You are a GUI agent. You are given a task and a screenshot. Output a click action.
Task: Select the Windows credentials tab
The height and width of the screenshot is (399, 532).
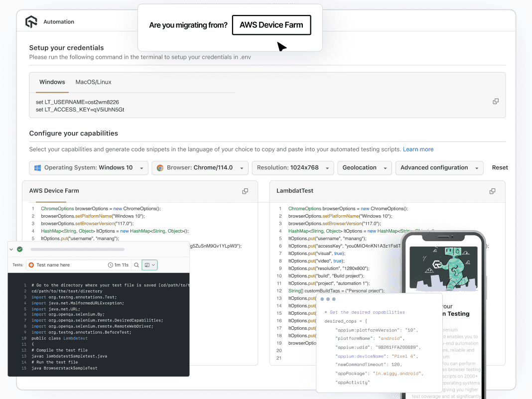point(52,82)
